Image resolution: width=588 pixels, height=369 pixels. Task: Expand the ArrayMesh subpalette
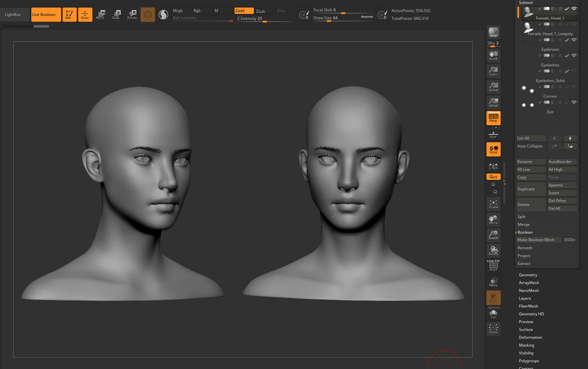pos(529,283)
